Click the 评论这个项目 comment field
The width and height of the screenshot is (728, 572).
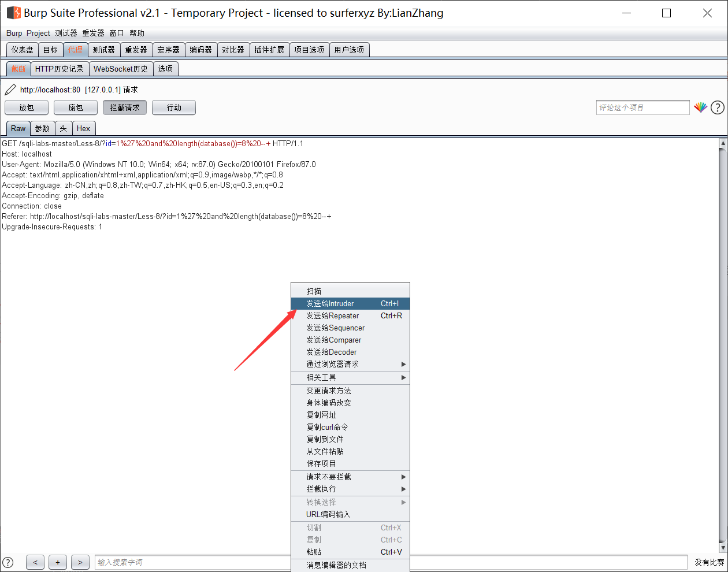pyautogui.click(x=643, y=107)
